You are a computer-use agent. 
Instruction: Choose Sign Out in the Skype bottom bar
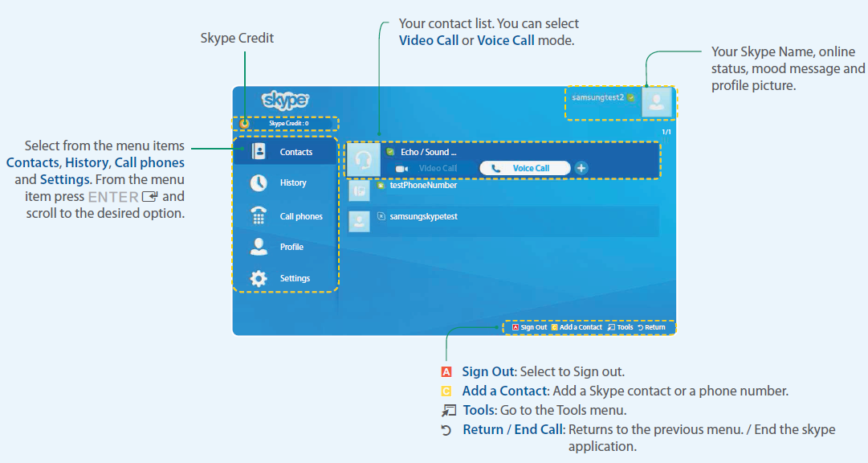[529, 327]
